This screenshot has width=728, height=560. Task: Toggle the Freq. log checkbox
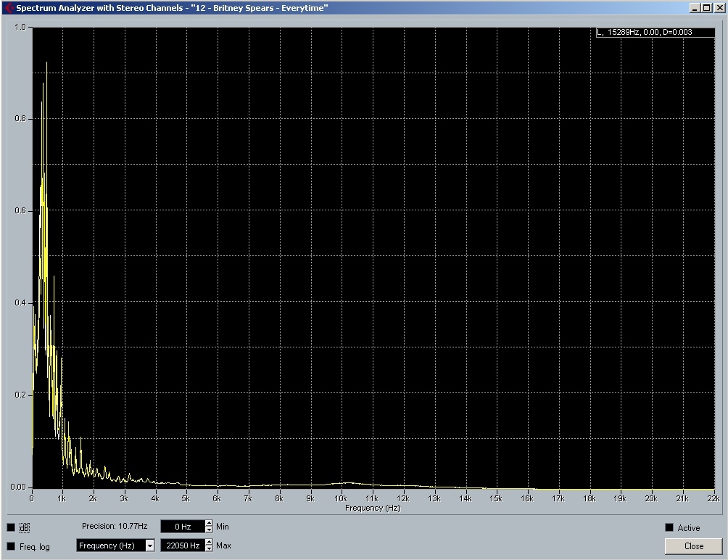pos(11,546)
